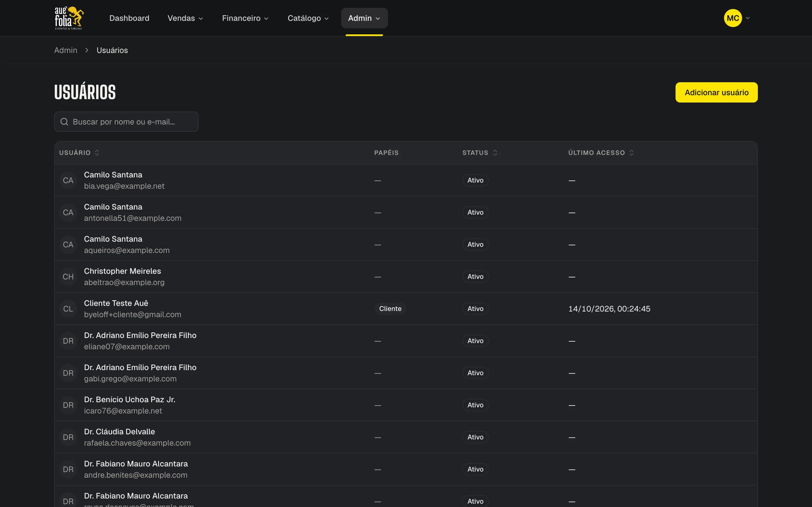Go to the Dashboard tab

(129, 18)
